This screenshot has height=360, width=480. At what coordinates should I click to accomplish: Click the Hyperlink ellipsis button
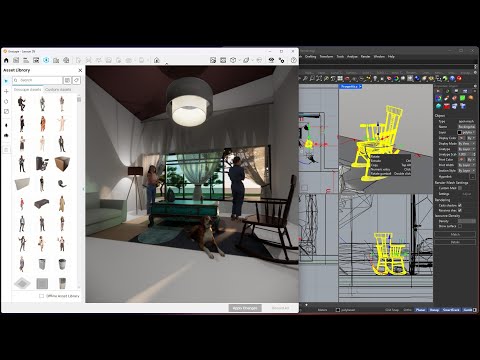point(472,176)
